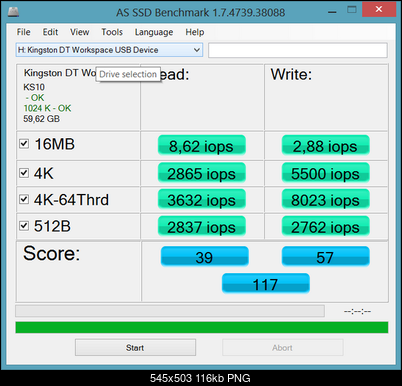
Task: Uncheck the 4K test checkbox
Action: [x=24, y=173]
